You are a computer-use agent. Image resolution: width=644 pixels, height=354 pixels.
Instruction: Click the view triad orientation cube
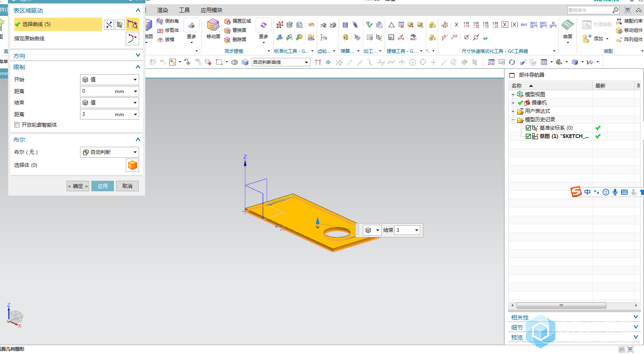point(15,317)
